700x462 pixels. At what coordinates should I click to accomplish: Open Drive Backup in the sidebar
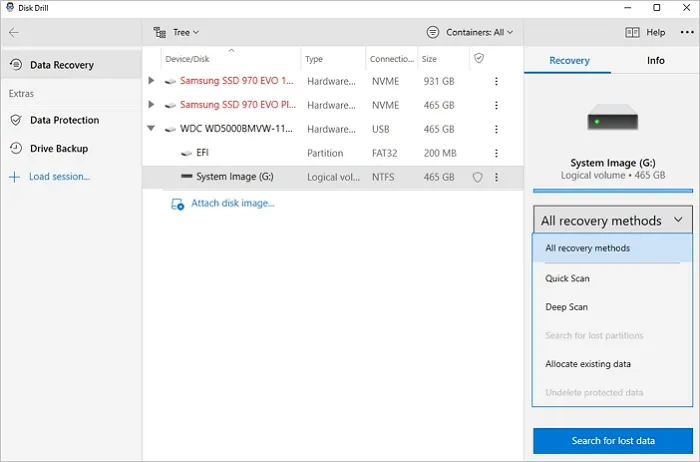[x=59, y=148]
